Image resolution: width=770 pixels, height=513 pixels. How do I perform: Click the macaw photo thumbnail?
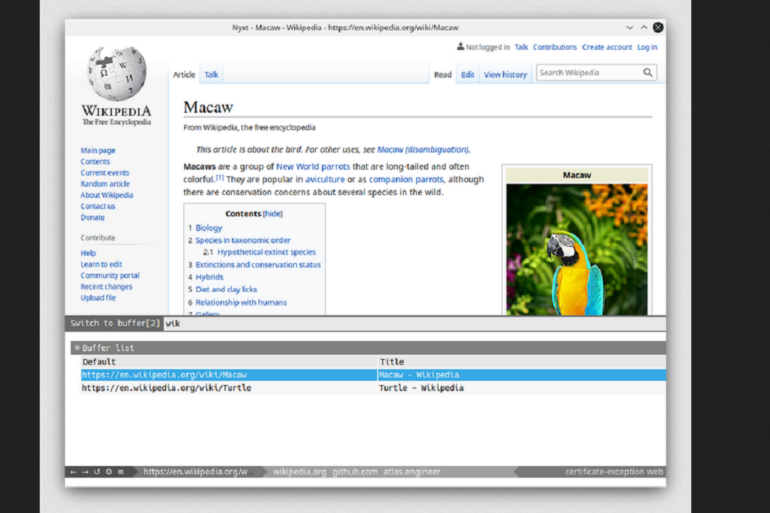click(577, 249)
